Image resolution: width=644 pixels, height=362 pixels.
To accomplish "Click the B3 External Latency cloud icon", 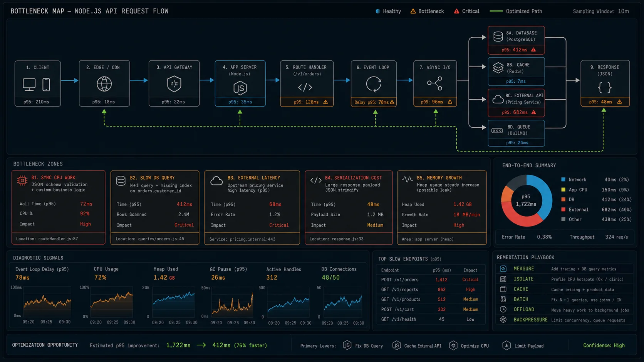I will 216,181.
